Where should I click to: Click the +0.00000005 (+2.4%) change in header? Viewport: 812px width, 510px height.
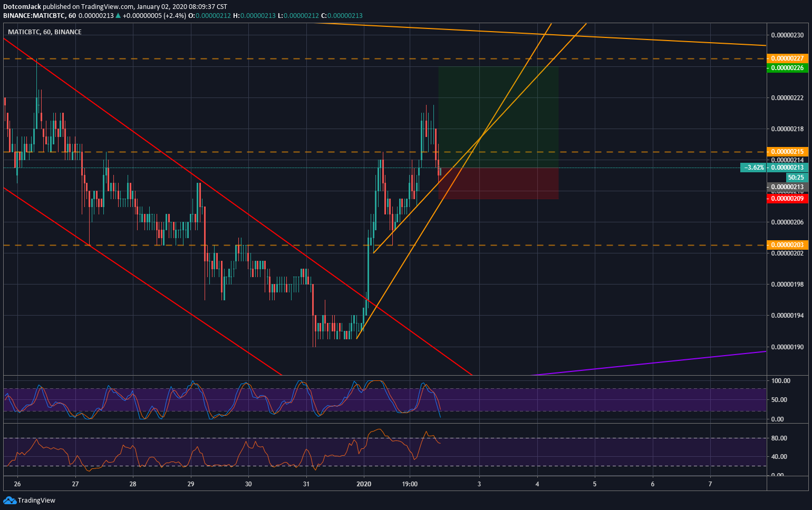point(154,15)
